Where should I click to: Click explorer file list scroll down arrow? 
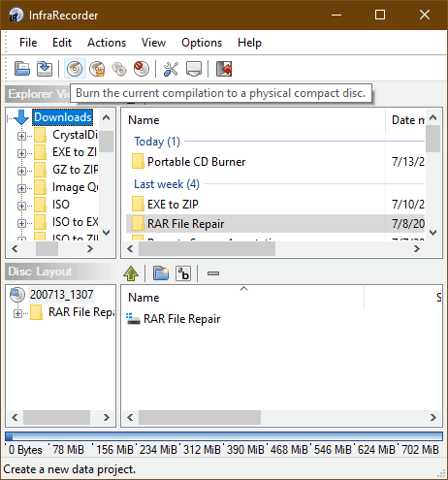pos(433,233)
